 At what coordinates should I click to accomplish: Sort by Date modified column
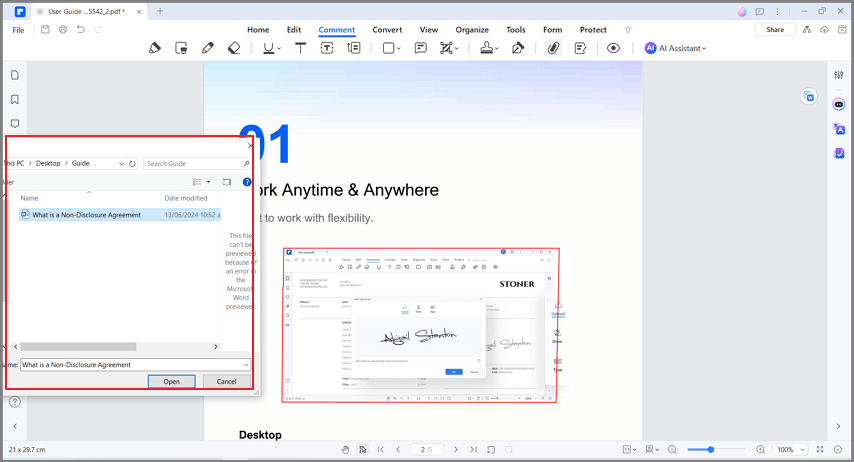click(x=186, y=198)
